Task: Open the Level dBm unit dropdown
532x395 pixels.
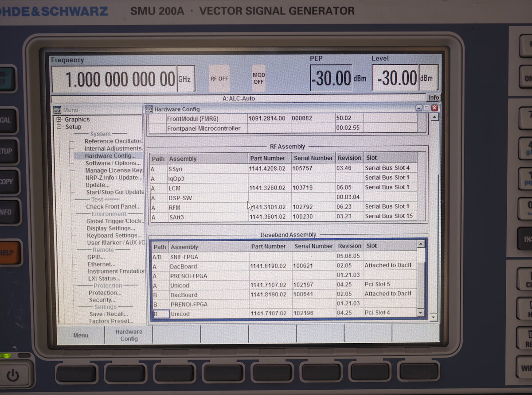Action: click(428, 78)
